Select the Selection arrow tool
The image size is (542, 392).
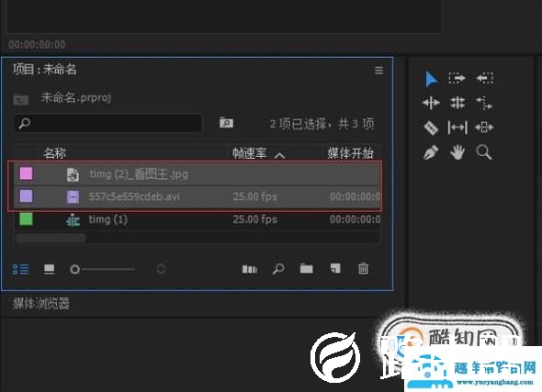coord(431,79)
